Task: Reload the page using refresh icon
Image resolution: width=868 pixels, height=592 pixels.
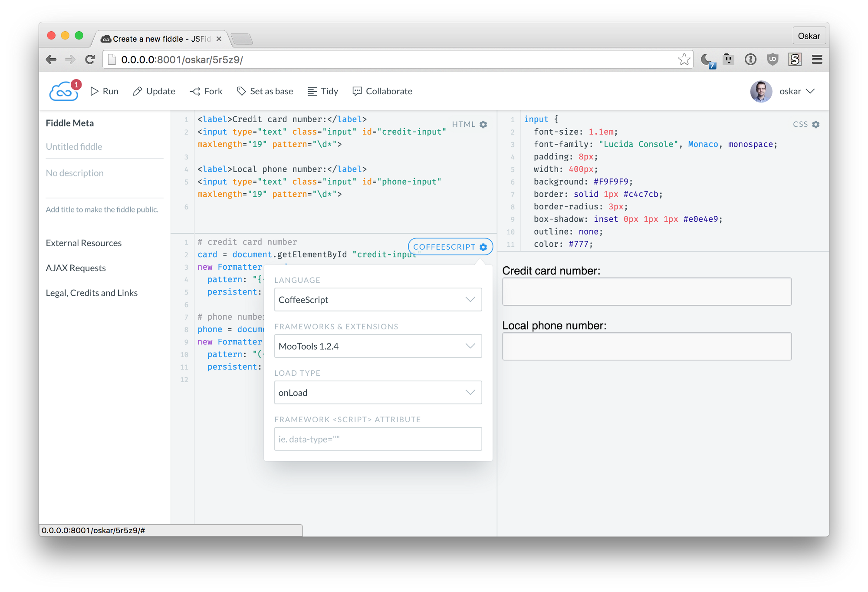Action: [90, 60]
